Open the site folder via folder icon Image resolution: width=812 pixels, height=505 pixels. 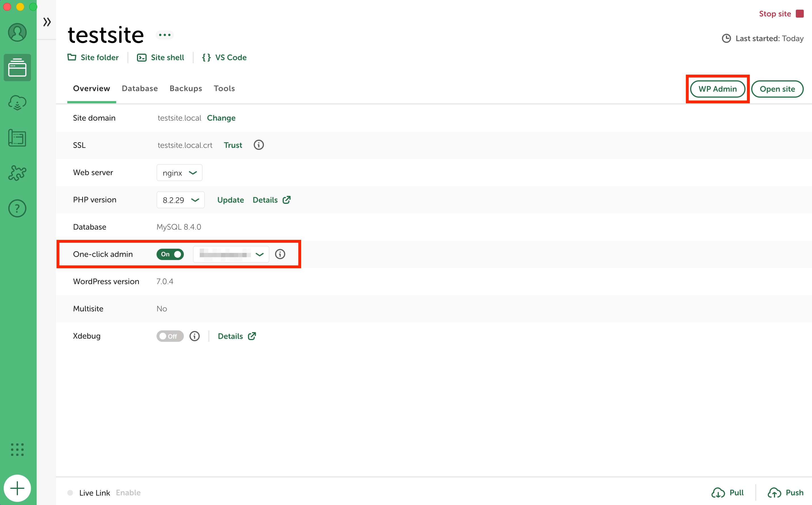[72, 57]
